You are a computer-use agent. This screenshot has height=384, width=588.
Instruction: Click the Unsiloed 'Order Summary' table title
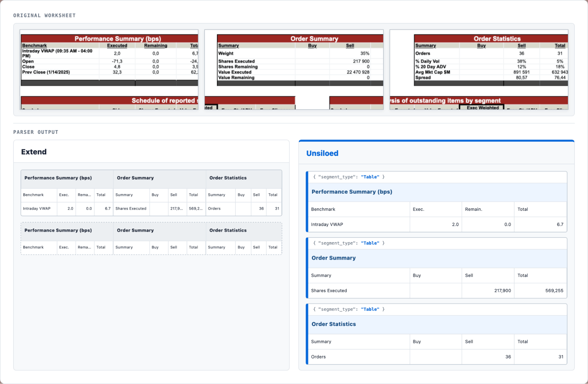pos(334,258)
